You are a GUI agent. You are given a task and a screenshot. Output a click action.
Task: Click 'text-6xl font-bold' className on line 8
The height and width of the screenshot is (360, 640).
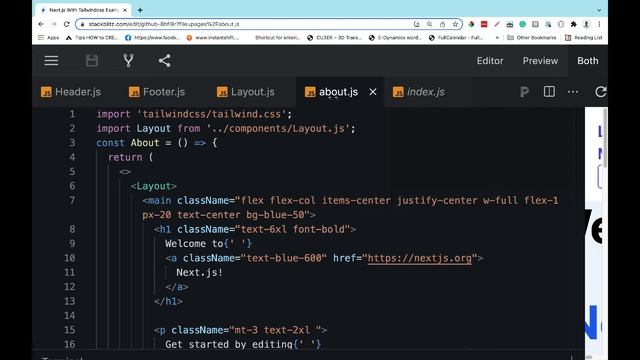[x=293, y=229]
